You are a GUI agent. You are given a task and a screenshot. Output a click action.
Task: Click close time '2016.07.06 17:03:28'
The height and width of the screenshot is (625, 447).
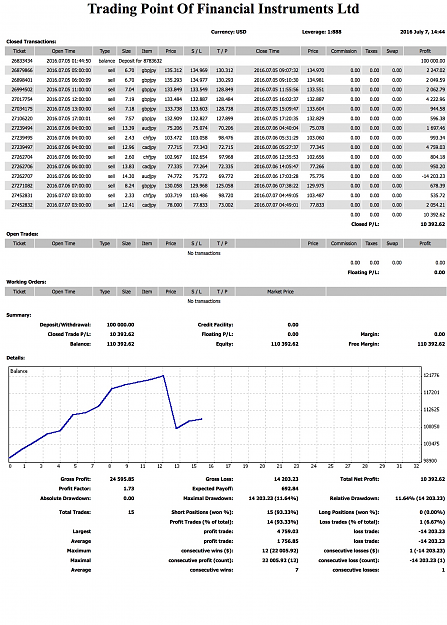pos(276,176)
